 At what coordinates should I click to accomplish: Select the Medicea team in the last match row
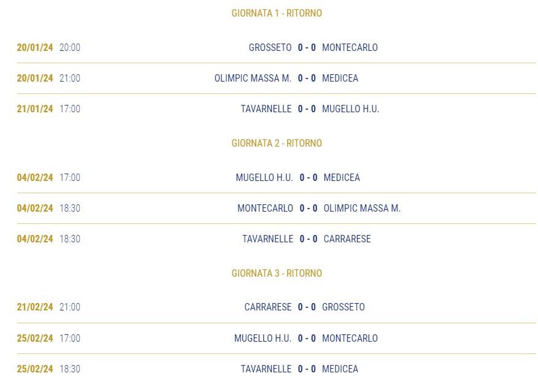(340, 369)
